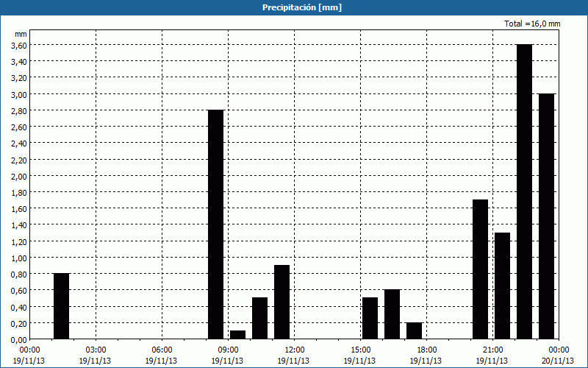
Task: Select the 3,00 y-axis label
Action: pyautogui.click(x=19, y=94)
